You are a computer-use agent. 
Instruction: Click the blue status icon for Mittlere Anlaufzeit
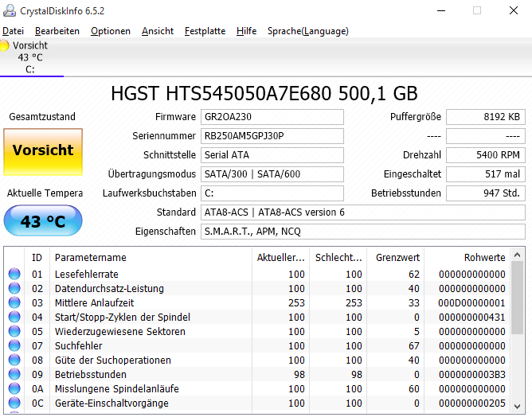coord(14,302)
